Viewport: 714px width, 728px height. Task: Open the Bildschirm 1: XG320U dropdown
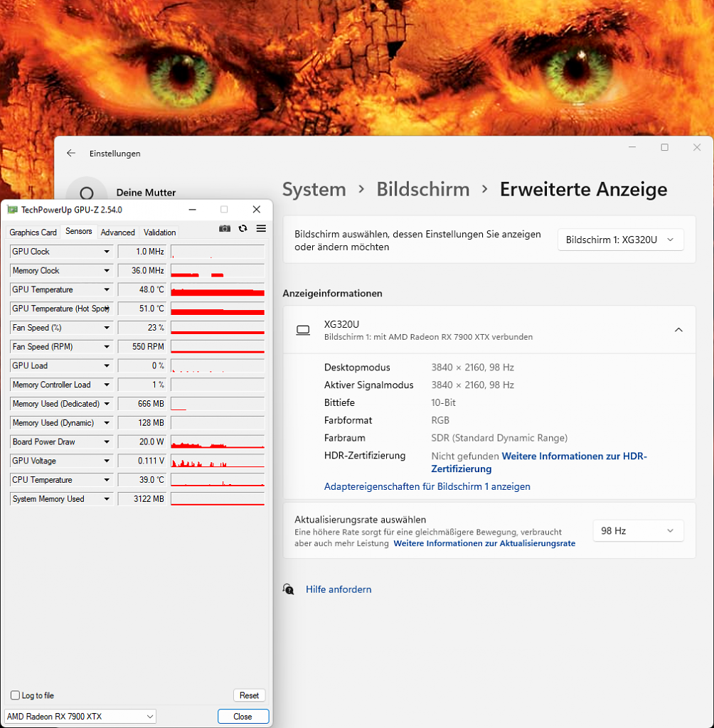(620, 240)
